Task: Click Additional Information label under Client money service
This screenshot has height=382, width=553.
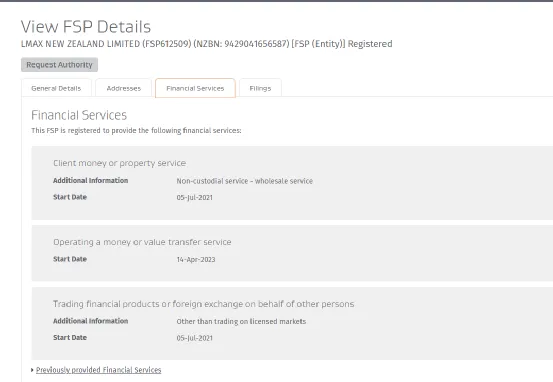Action: 91,180
